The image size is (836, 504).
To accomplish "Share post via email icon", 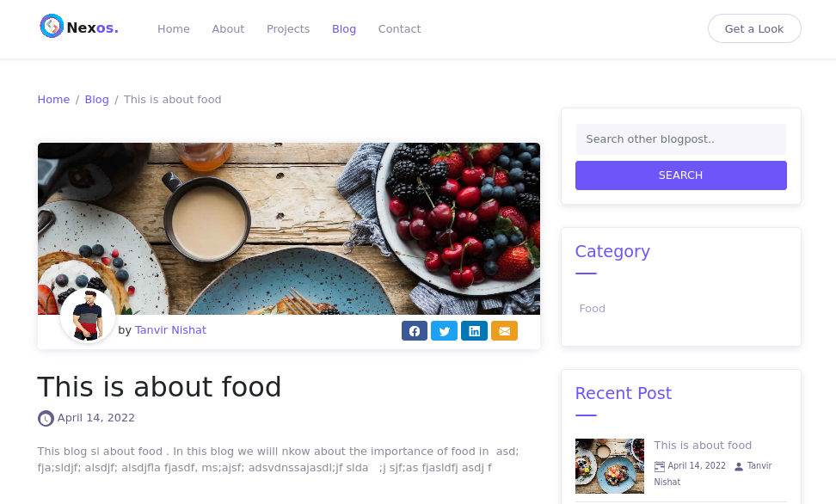I will click(504, 331).
